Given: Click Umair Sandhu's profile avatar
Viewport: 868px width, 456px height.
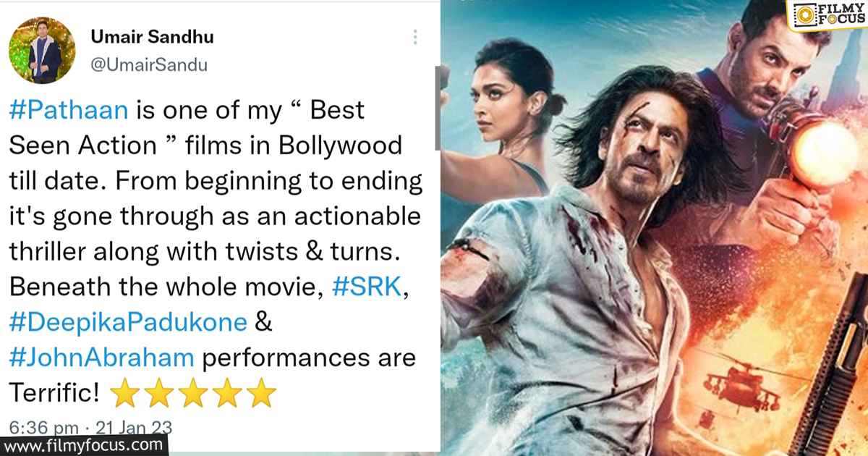Looking at the screenshot, I should [42, 51].
